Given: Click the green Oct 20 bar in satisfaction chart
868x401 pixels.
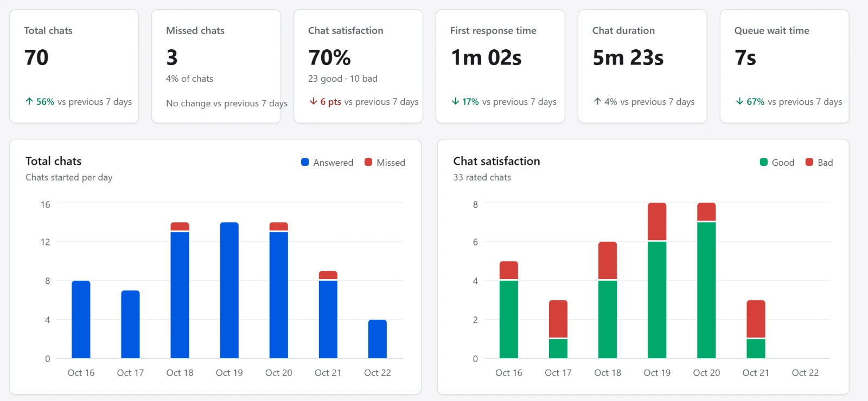Looking at the screenshot, I should click(x=706, y=290).
